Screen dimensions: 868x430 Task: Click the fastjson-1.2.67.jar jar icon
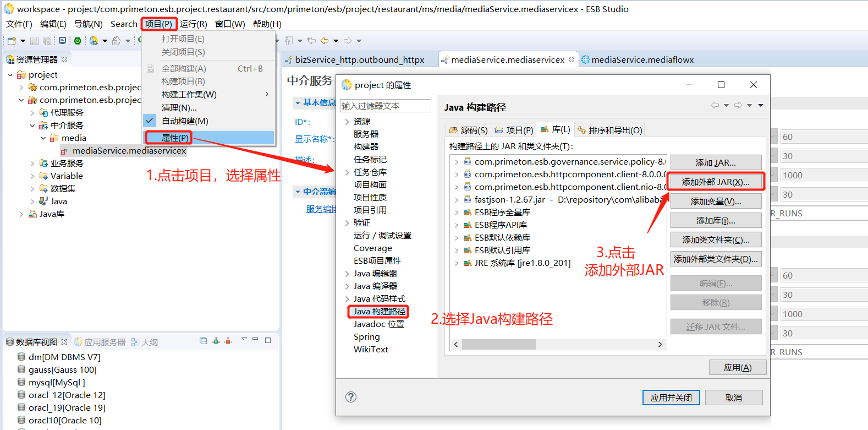(468, 199)
